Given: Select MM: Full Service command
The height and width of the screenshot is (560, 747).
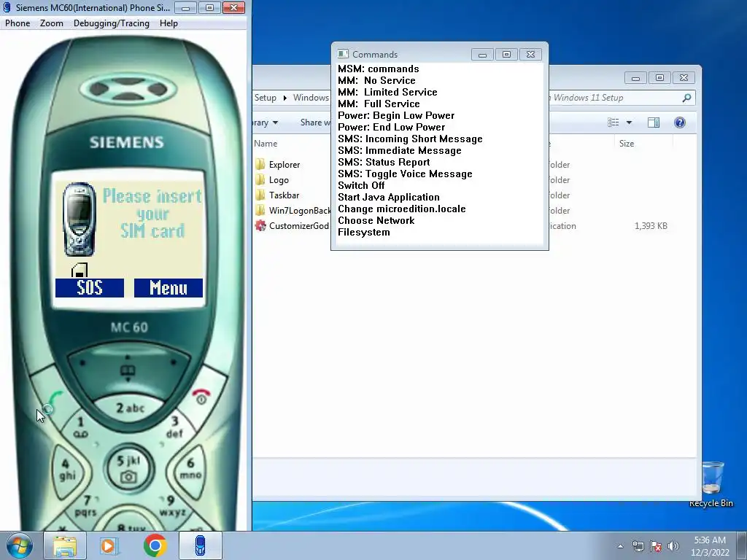Looking at the screenshot, I should [379, 104].
